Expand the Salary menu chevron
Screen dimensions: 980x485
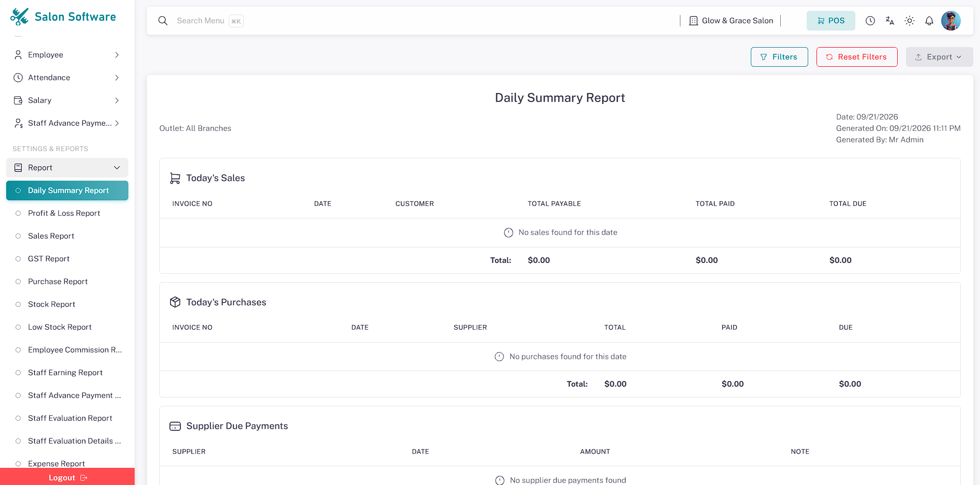[117, 100]
